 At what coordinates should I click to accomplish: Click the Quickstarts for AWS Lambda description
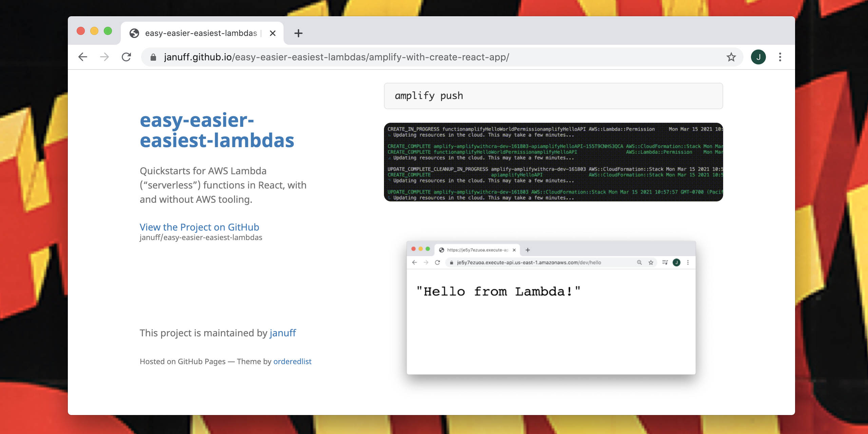coord(223,185)
